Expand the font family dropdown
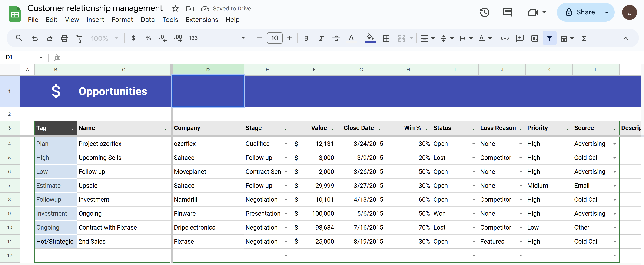Screen dimensions: 644x265 coord(242,38)
